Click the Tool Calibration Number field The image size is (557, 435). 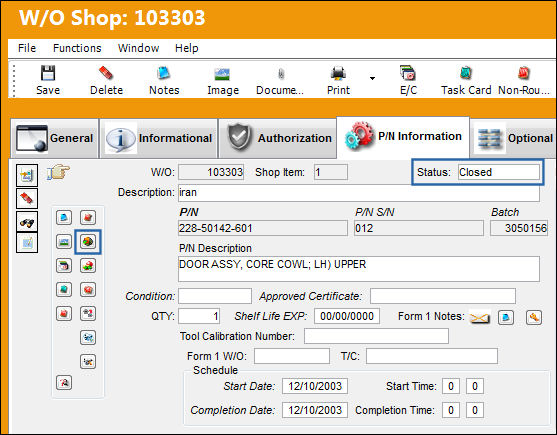click(376, 336)
